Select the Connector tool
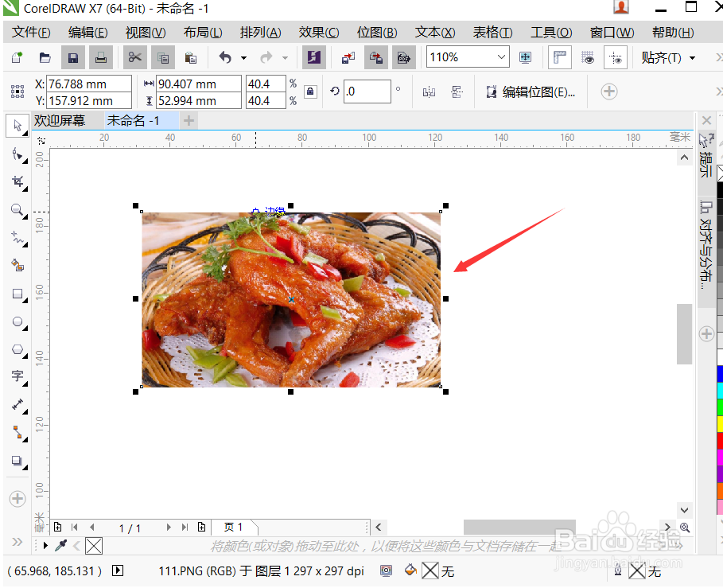Viewport: 723px width, 588px height. point(17,432)
